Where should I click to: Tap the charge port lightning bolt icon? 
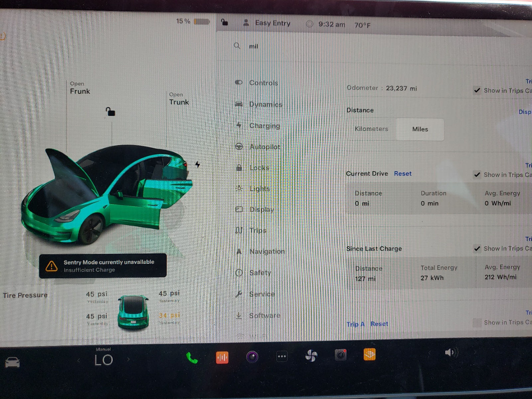tap(198, 165)
